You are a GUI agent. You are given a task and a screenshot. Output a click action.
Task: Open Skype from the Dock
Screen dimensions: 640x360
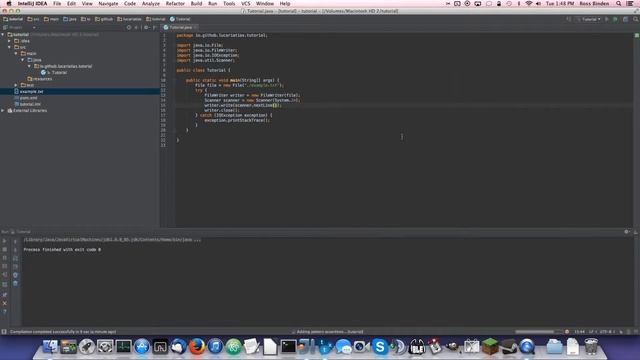tap(380, 347)
